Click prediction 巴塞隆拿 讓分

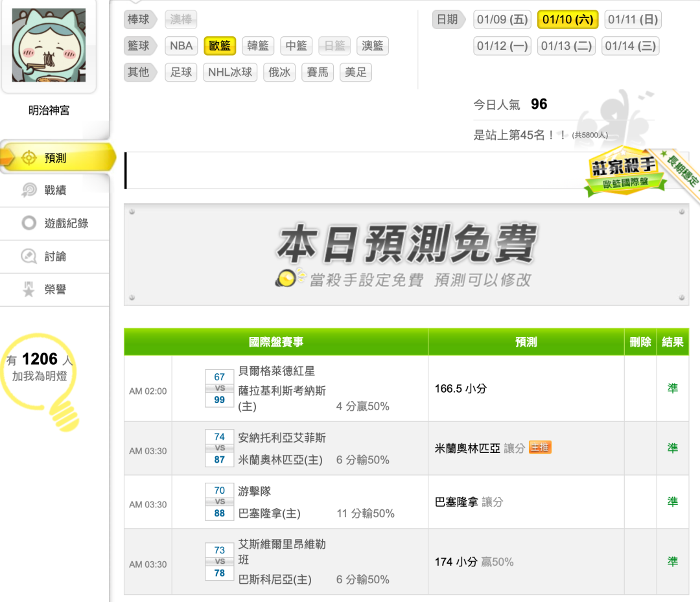pos(469,502)
